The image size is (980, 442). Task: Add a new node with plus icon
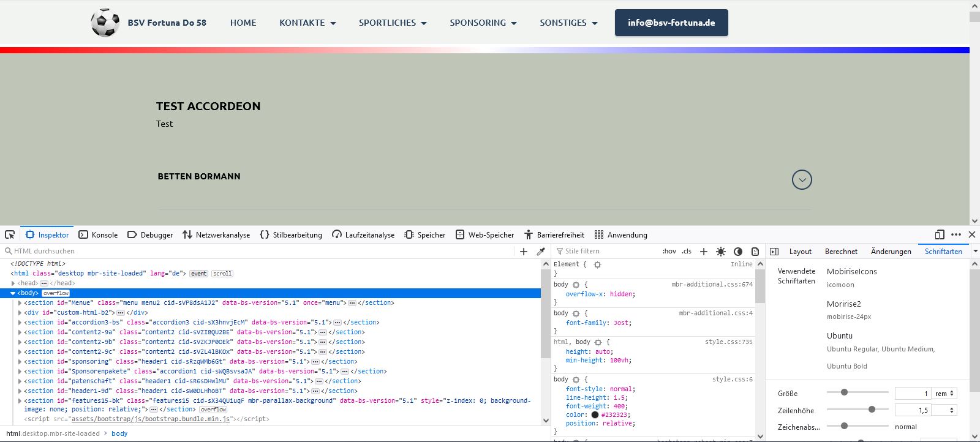point(524,252)
